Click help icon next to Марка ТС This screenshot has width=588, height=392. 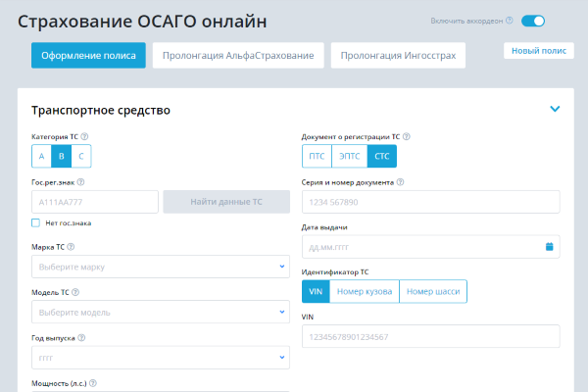[x=72, y=247]
